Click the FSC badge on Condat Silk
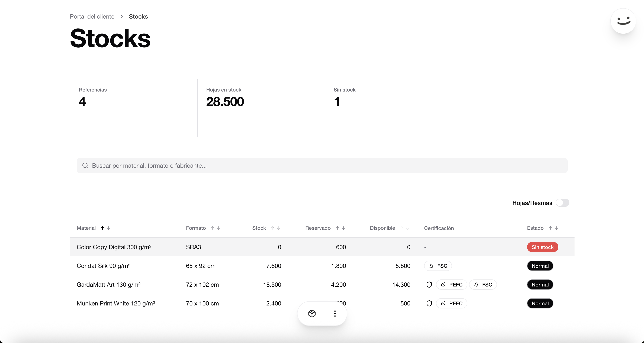The image size is (644, 343). [x=438, y=266]
